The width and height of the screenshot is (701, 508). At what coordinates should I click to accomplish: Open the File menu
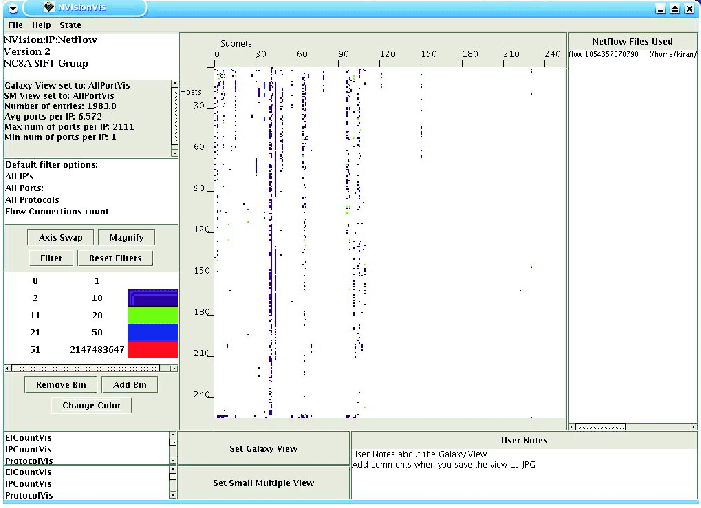15,24
